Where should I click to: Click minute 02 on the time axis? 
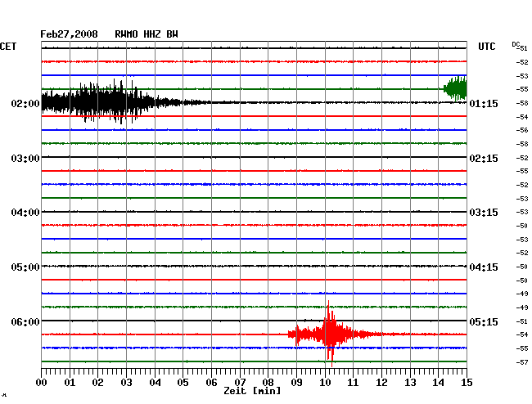pyautogui.click(x=97, y=382)
